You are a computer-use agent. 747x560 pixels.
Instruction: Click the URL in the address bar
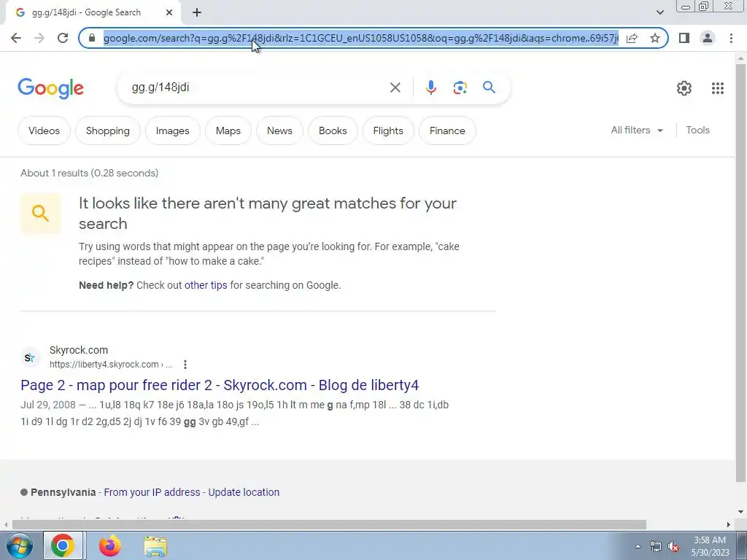tap(360, 38)
